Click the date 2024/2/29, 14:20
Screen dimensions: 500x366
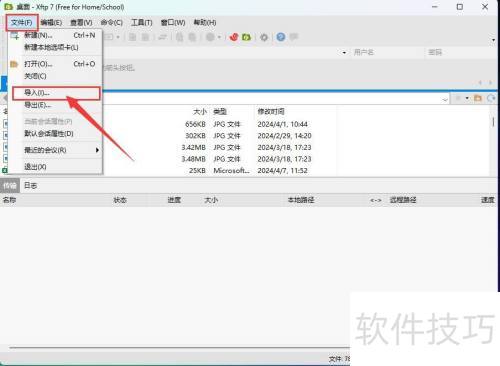click(x=284, y=136)
